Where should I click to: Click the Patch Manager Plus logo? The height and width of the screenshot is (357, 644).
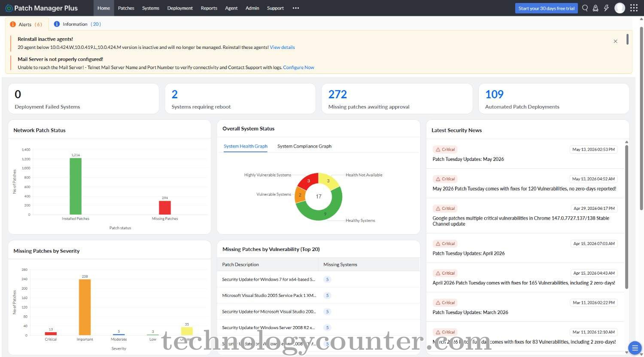(42, 8)
